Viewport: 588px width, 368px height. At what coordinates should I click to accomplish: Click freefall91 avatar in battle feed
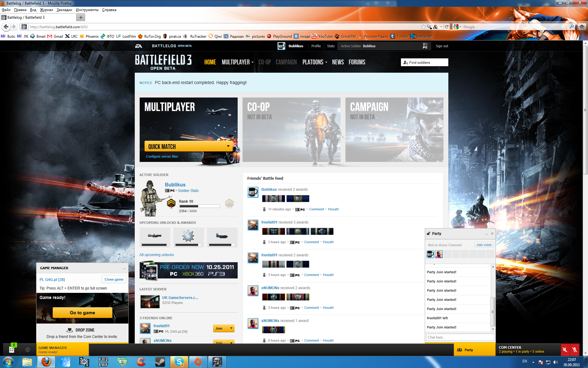253,225
